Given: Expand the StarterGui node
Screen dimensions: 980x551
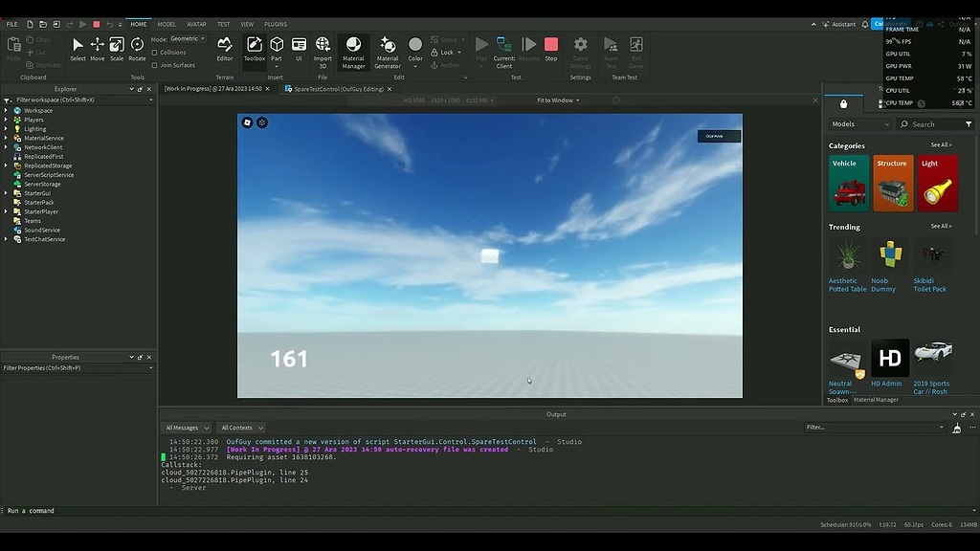Looking at the screenshot, I should 7,193.
